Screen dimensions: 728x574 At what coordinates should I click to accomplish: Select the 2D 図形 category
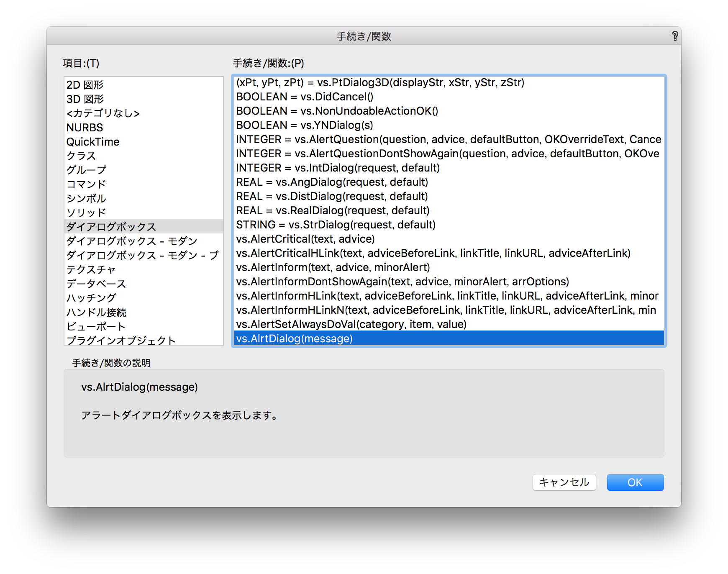(x=144, y=85)
